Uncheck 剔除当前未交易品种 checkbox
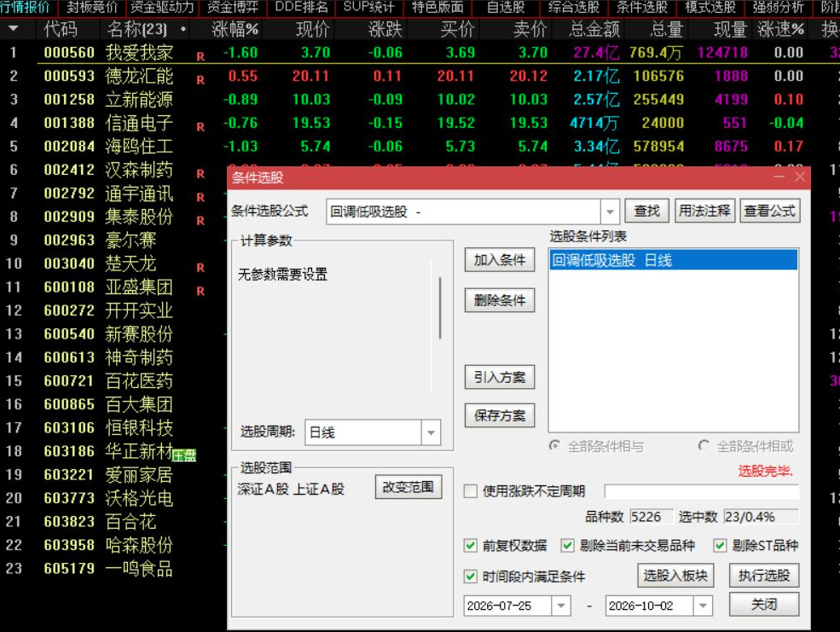This screenshot has width=840, height=632. coord(567,546)
